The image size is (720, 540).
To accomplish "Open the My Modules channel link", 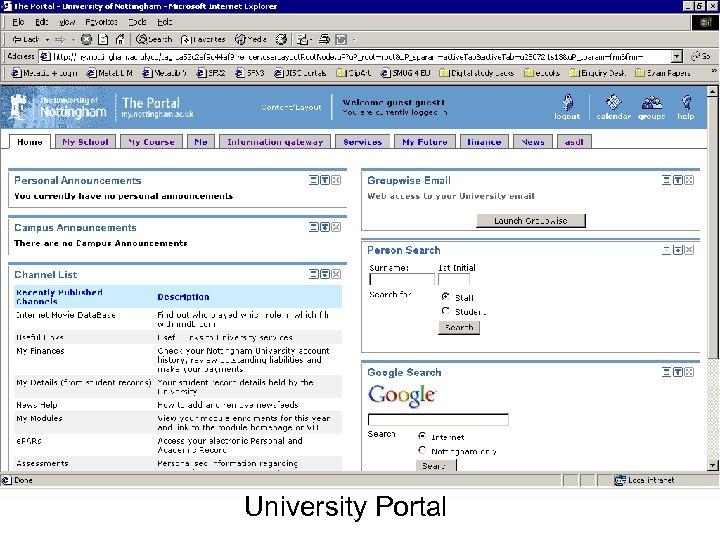I will point(39,418).
